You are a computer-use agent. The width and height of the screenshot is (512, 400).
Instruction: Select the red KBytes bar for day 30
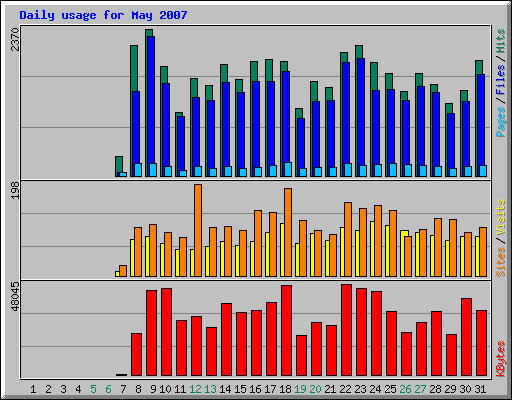tap(466, 337)
